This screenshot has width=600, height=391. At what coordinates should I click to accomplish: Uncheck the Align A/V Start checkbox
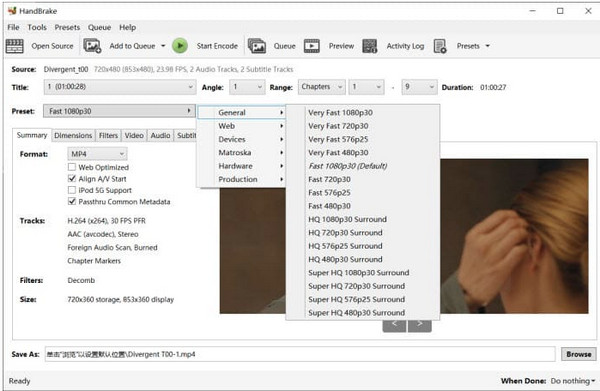point(72,179)
